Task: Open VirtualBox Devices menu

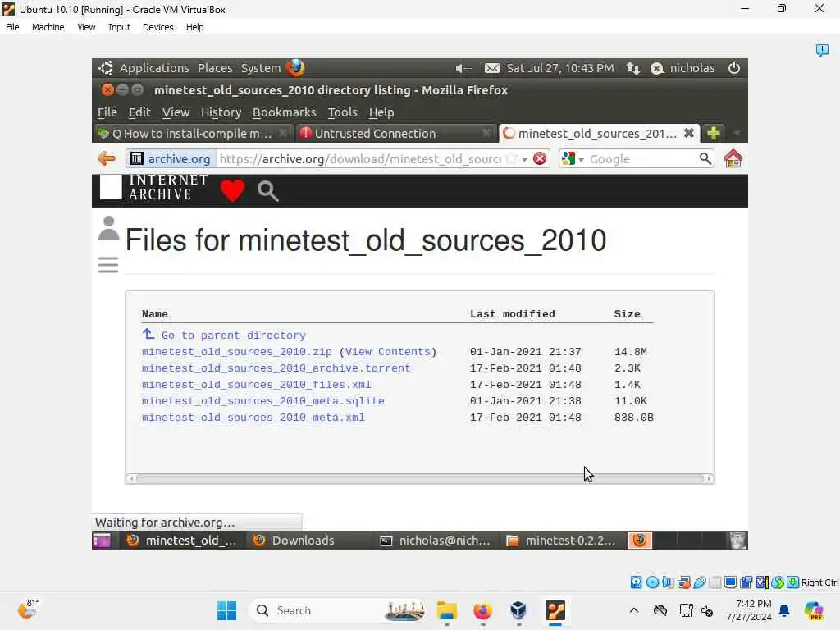Action: [157, 27]
